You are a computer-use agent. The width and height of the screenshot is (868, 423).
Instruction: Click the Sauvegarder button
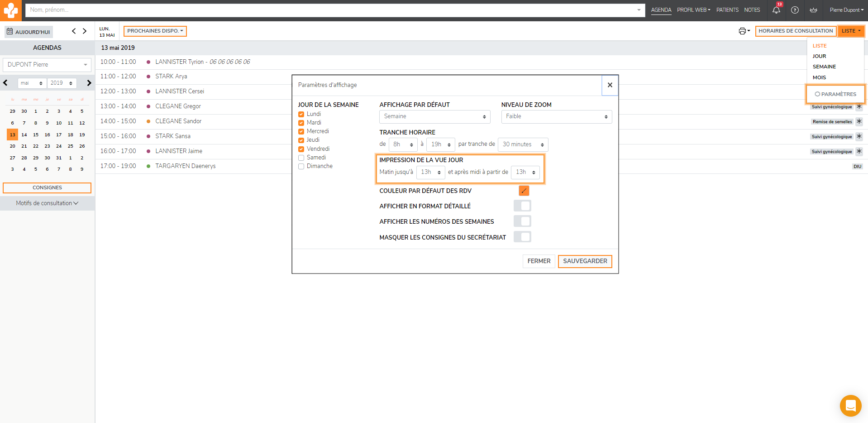pyautogui.click(x=585, y=261)
